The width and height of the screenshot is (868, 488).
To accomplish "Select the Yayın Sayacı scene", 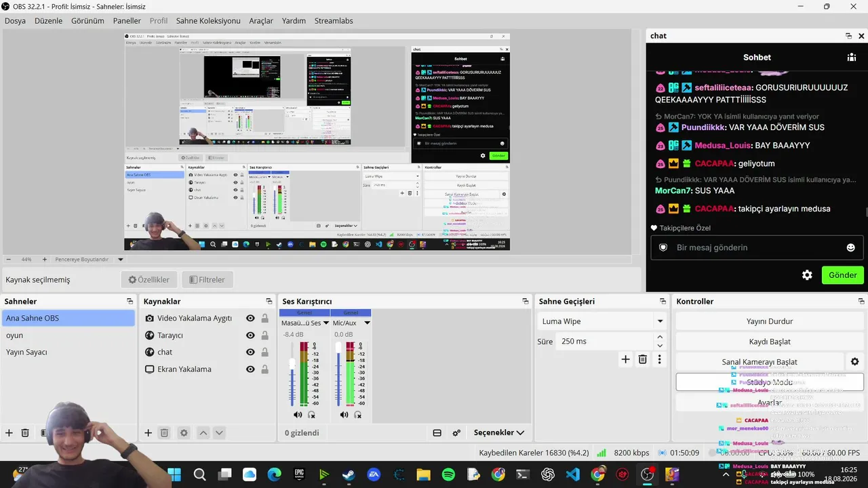I will [x=68, y=352].
